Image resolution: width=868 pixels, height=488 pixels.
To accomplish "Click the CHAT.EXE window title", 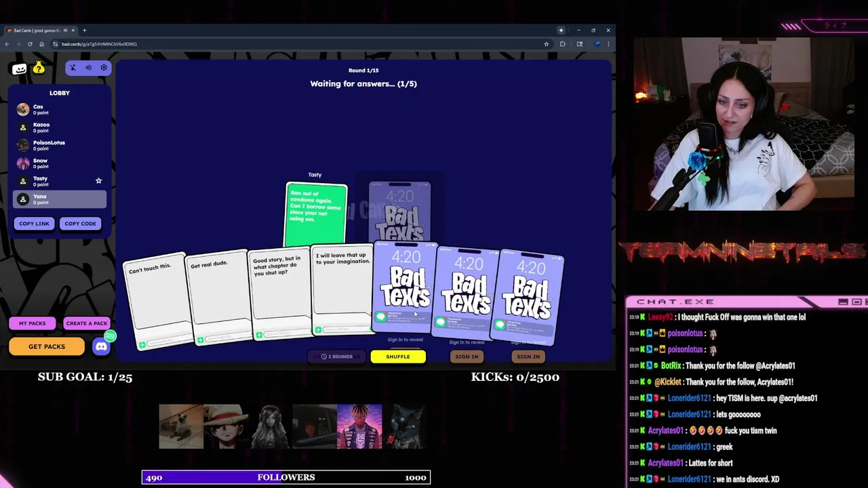I will 675,302.
